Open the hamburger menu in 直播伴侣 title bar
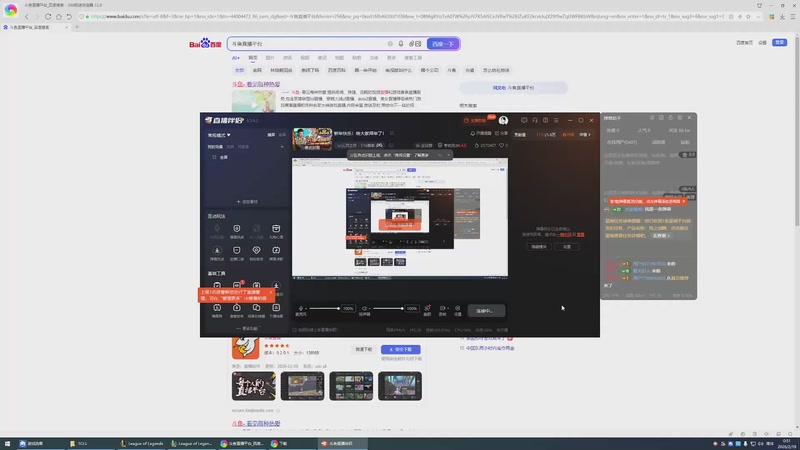Screen dimensions: 800x450 click(x=556, y=120)
